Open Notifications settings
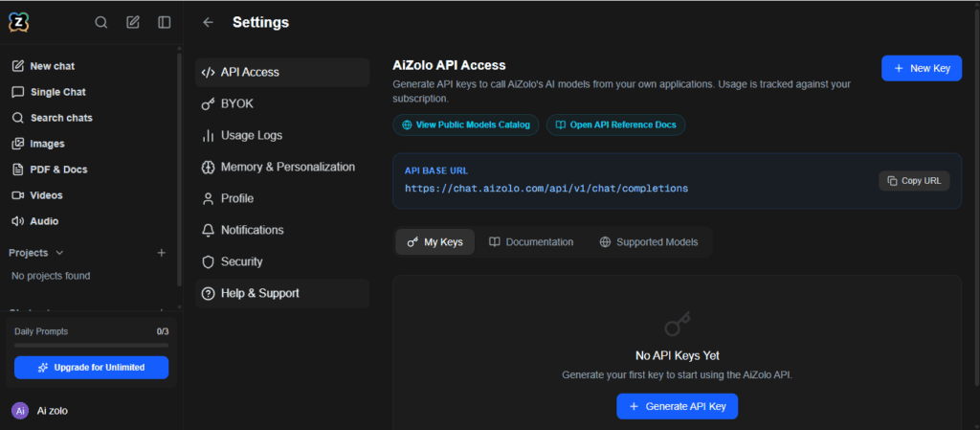The image size is (980, 430). click(x=282, y=230)
